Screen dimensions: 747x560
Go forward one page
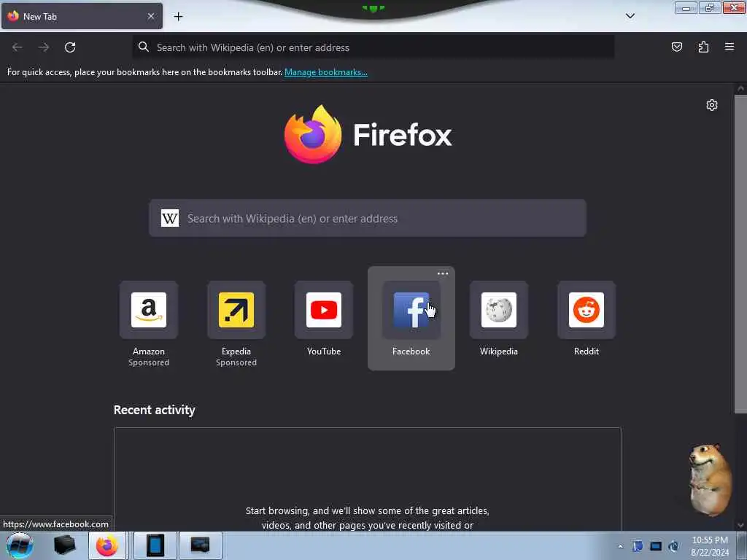[x=43, y=47]
